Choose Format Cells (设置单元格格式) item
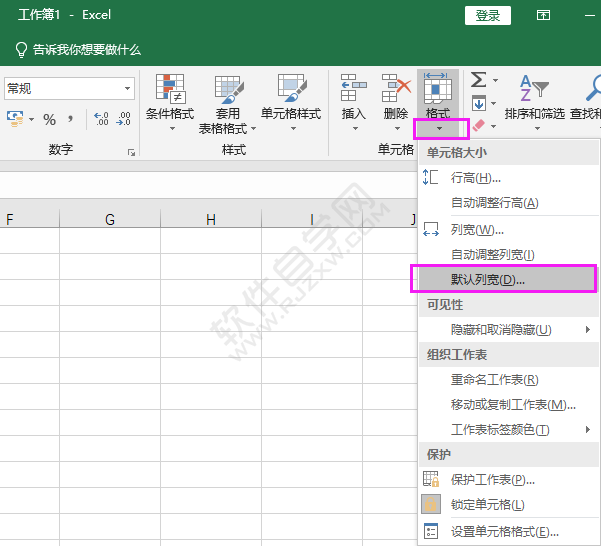 click(509, 531)
